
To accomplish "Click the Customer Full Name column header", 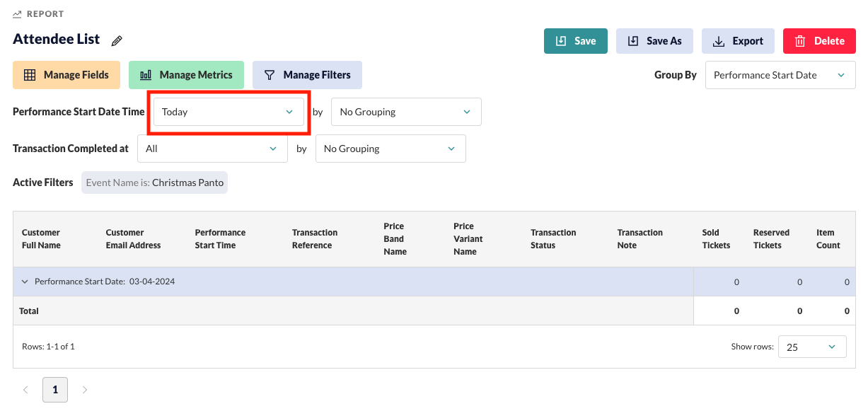I will 41,239.
